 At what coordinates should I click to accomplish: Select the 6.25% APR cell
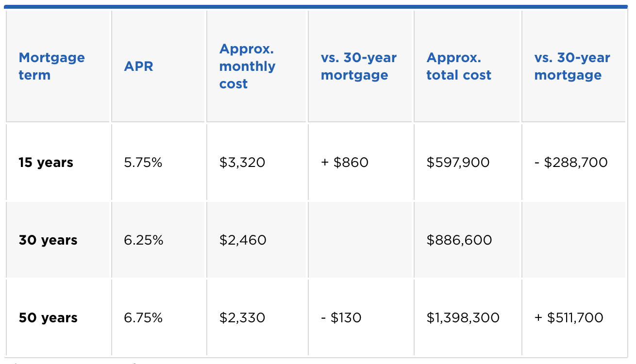click(143, 240)
